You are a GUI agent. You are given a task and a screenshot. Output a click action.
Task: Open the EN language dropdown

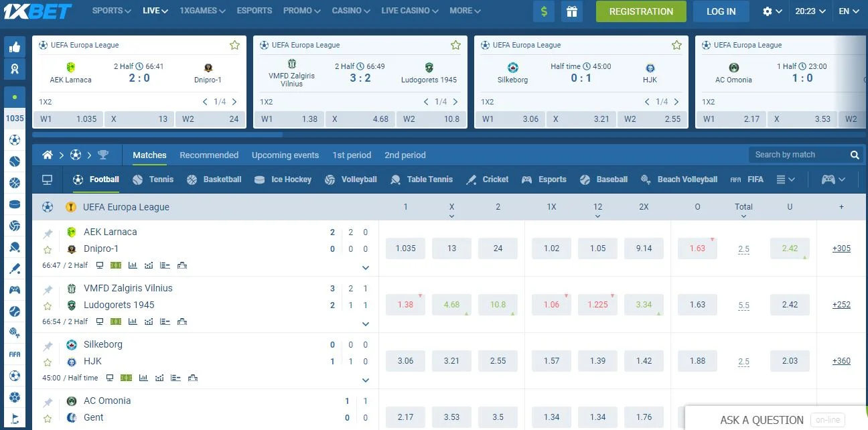pyautogui.click(x=848, y=11)
